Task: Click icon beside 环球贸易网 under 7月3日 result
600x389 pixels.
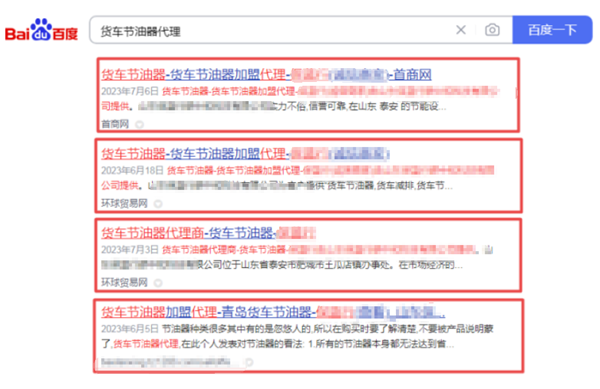Action: tap(158, 283)
